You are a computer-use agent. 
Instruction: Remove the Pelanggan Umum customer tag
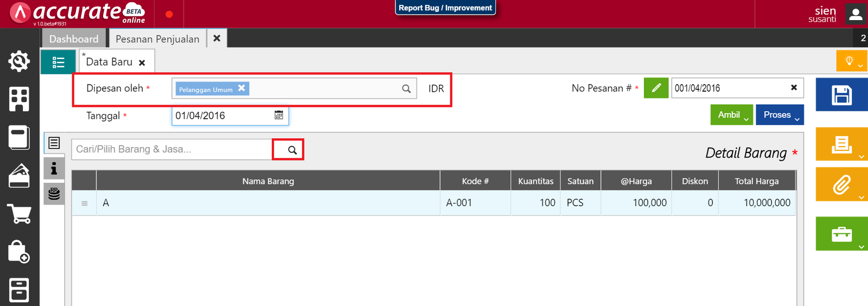(x=241, y=88)
